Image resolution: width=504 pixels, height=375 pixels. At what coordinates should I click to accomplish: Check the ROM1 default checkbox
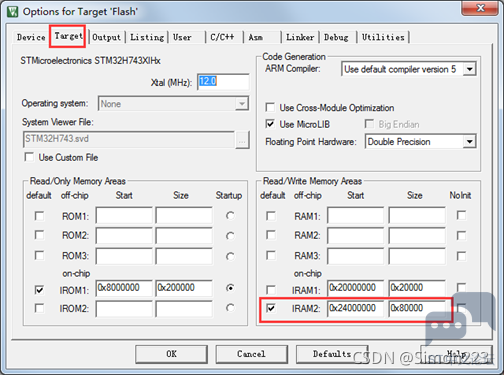(39, 216)
